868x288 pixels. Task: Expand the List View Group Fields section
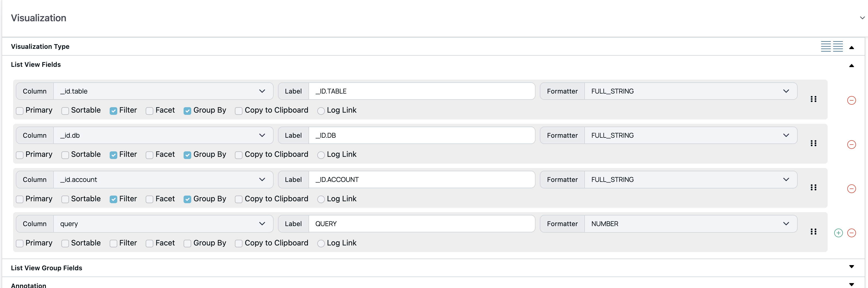click(851, 267)
